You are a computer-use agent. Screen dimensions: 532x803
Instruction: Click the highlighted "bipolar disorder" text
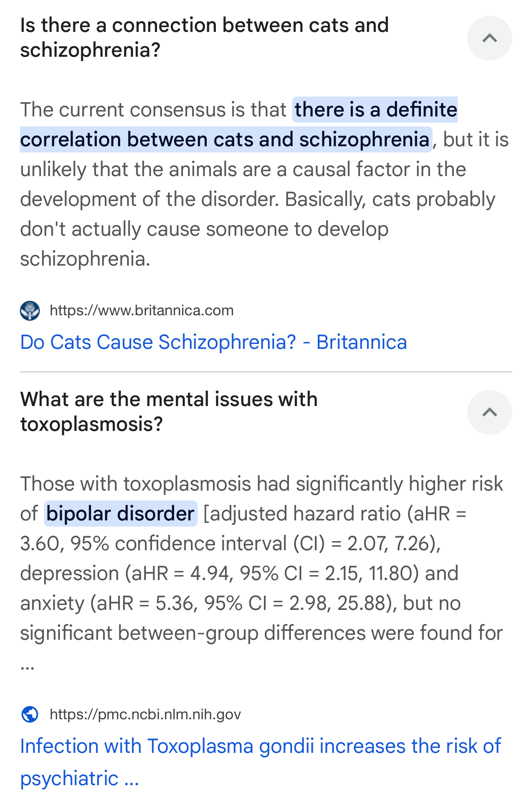(x=120, y=514)
